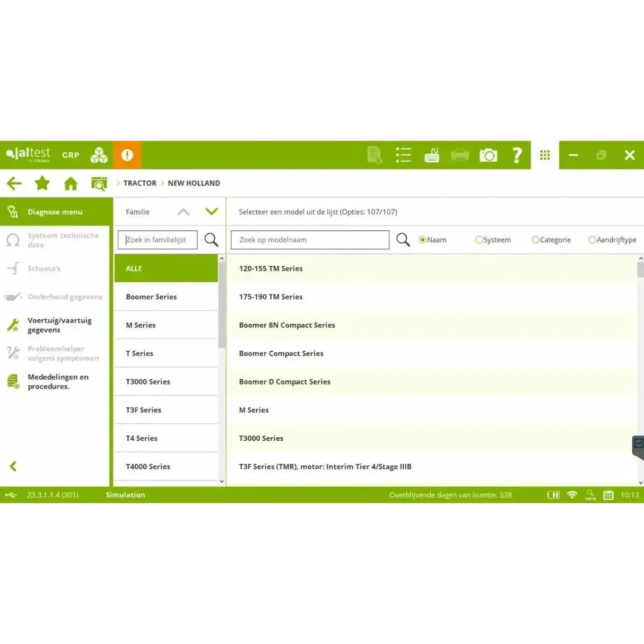Click the calendar icon in status bar
The image size is (644, 644).
tap(608, 495)
